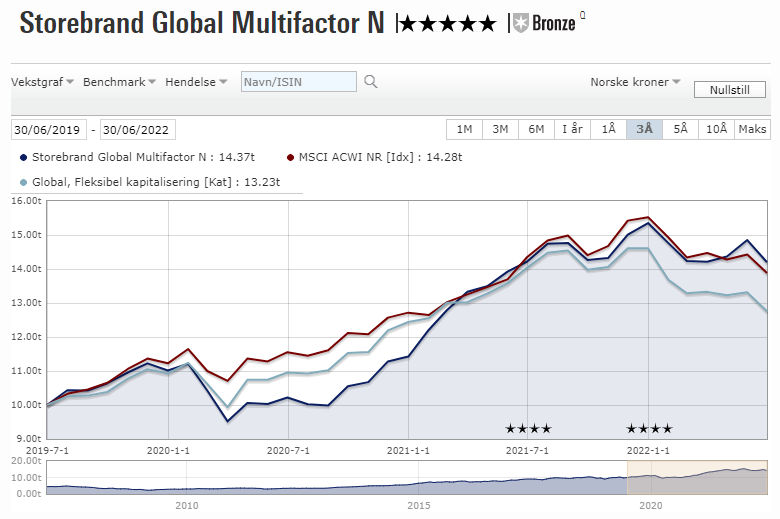Click the 2020 label on the overview timeline
Image resolution: width=780 pixels, height=519 pixels.
(651, 506)
